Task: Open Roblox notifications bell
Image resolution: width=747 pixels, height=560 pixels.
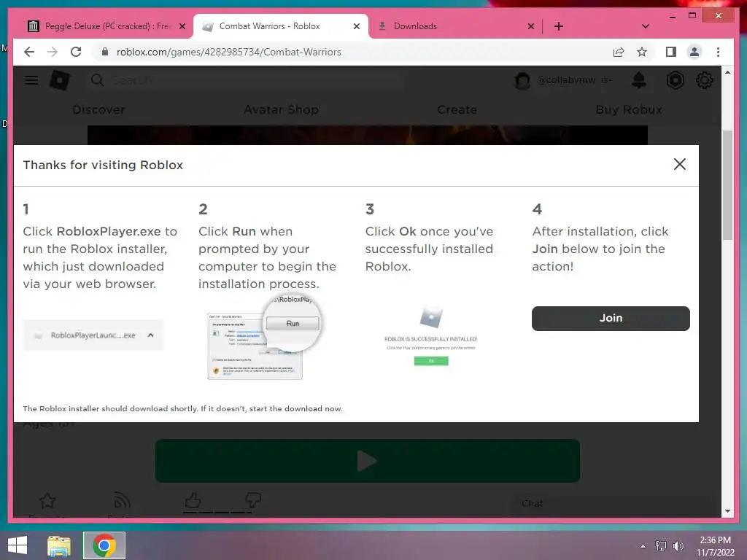Action: 639,80
